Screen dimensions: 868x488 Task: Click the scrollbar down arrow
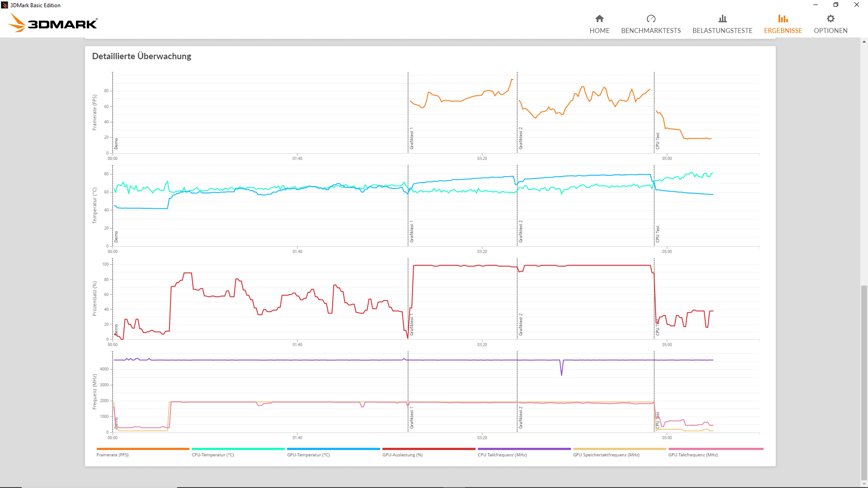coord(864,484)
